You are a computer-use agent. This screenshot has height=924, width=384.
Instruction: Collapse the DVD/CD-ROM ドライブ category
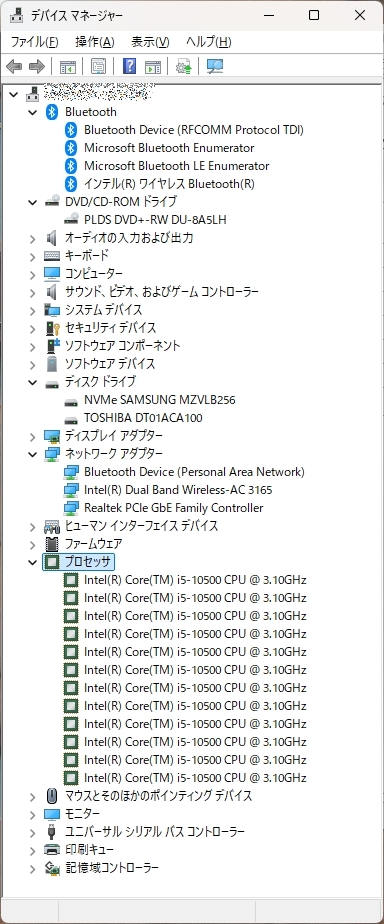pyautogui.click(x=32, y=202)
